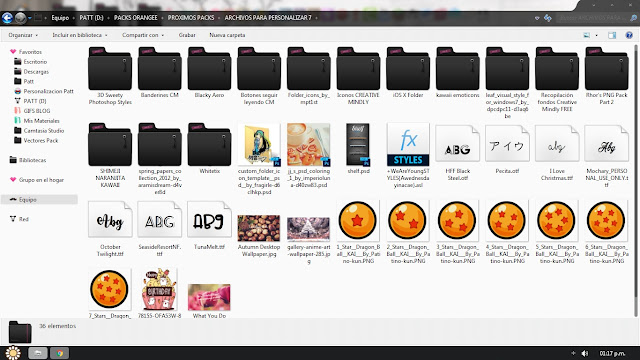Image resolution: width=640 pixels, height=360 pixels.
Task: Open the view options dropdown arrow
Action: (x=597, y=36)
